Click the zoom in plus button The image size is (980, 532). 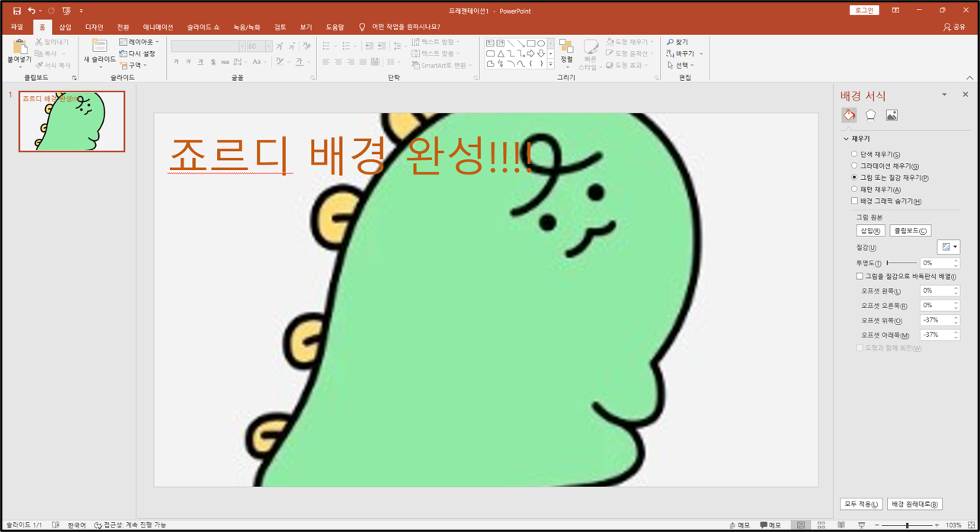(937, 525)
